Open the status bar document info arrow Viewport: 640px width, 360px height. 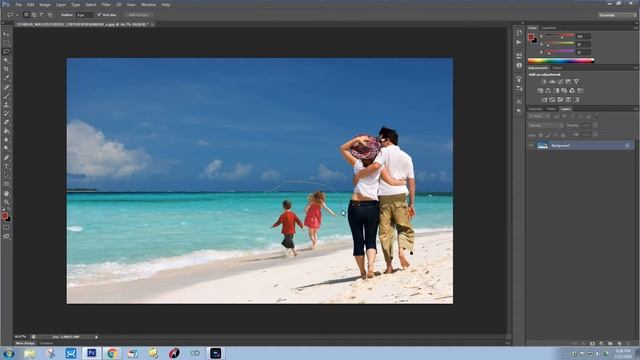(x=96, y=337)
